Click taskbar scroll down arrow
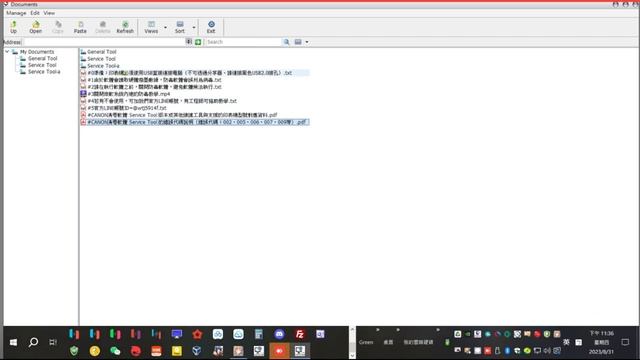Screen dimensions: 640x360 352,355
